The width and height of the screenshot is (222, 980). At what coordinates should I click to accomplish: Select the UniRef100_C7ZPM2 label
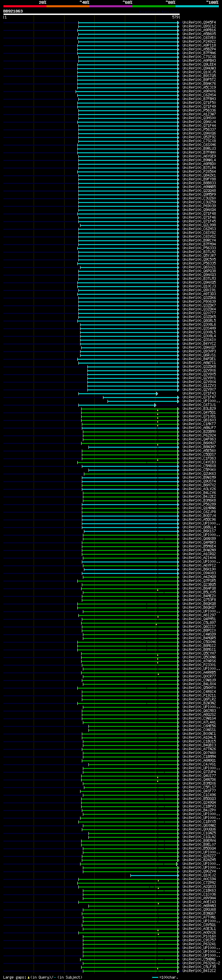point(199,883)
